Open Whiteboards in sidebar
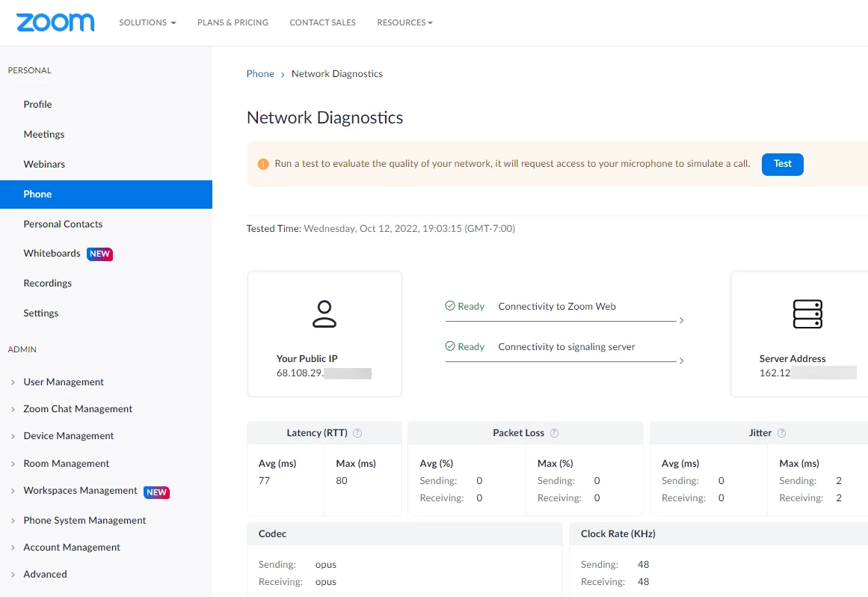 click(x=52, y=253)
